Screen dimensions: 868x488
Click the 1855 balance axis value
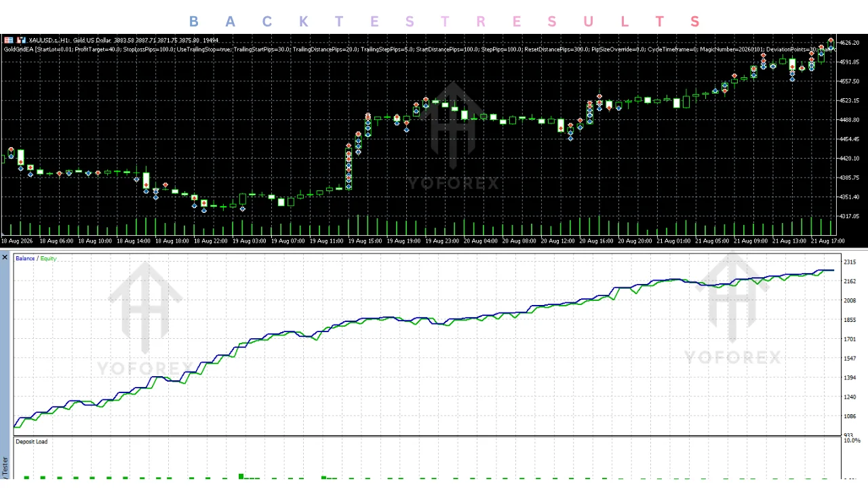pyautogui.click(x=850, y=320)
